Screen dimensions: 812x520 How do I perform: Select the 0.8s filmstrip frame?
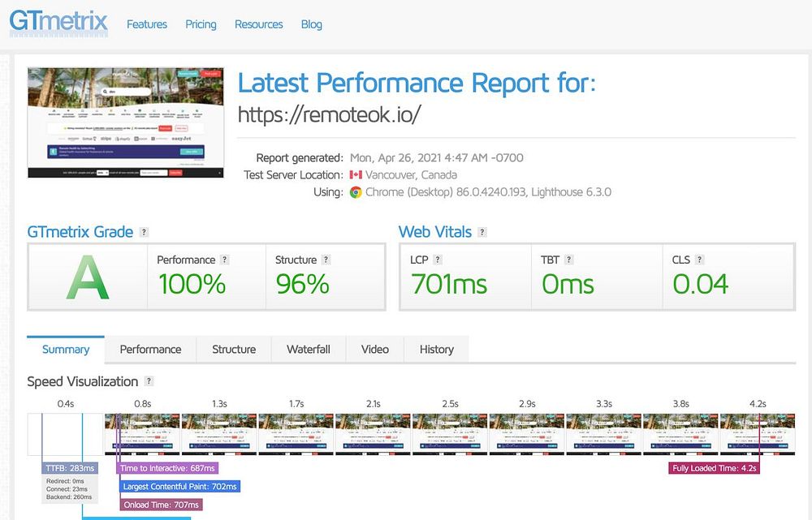click(142, 434)
